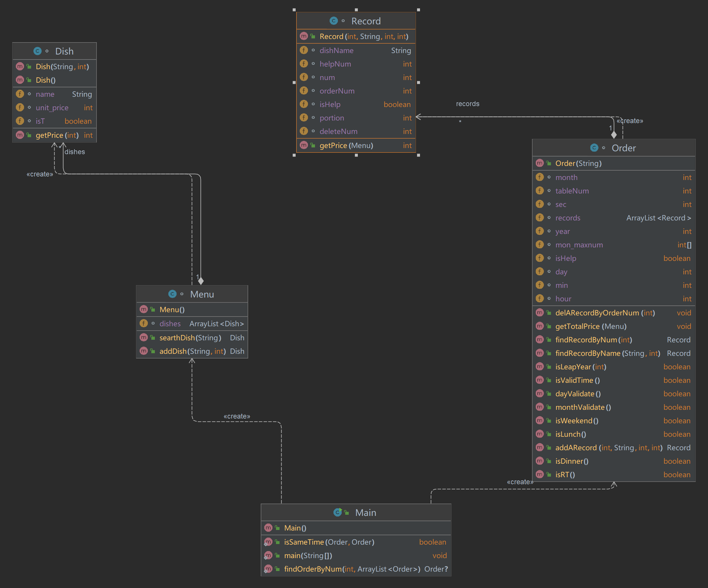Viewport: 708px width, 588px height.
Task: Click the addDish(String, int) method entry
Action: coord(192,351)
